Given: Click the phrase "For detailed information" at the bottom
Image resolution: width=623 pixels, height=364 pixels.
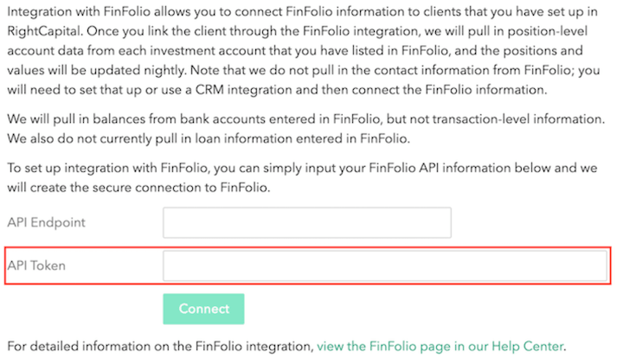Looking at the screenshot, I should 80,347.
